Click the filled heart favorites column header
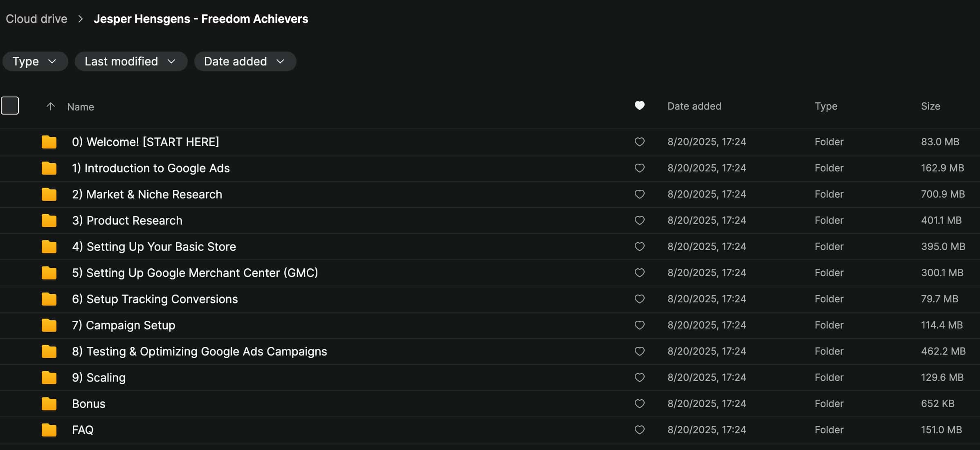This screenshot has height=450, width=980. [639, 106]
